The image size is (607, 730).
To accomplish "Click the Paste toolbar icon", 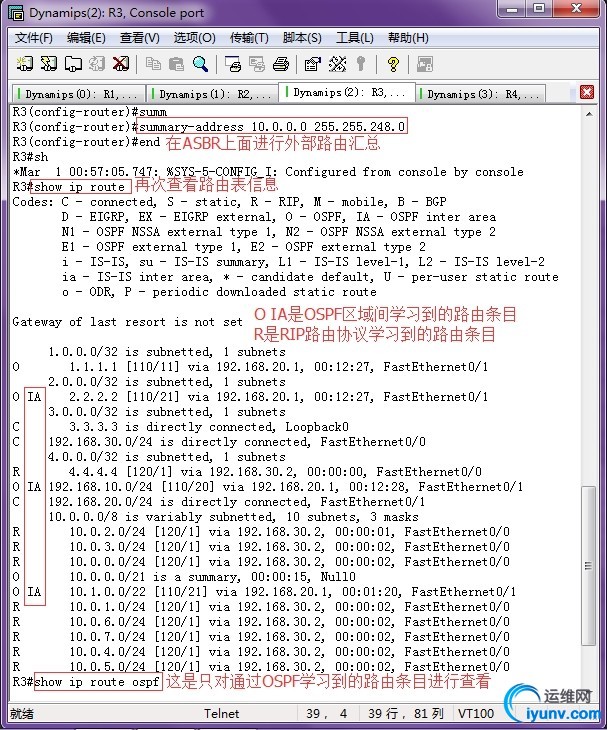I will 176,64.
